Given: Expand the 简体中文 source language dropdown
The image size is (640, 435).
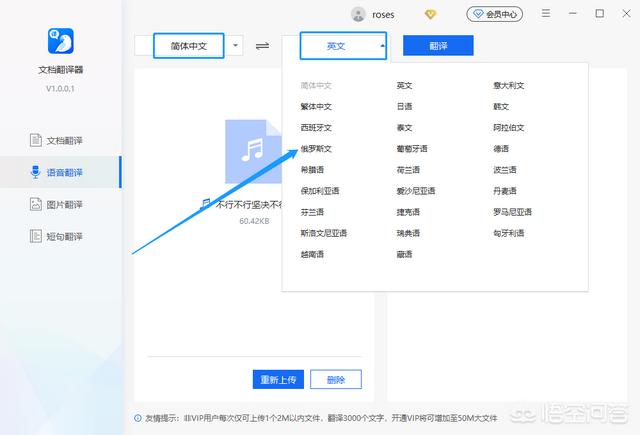Looking at the screenshot, I should (x=236, y=45).
